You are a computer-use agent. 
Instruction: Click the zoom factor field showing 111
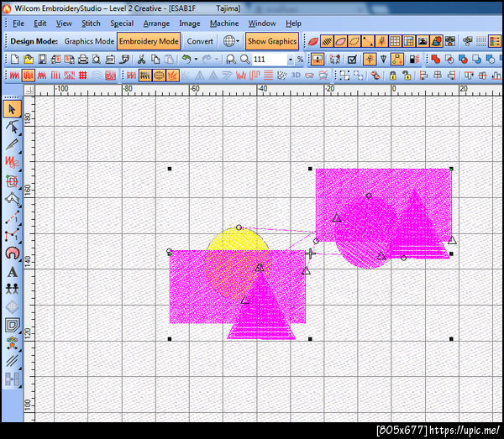pyautogui.click(x=270, y=60)
